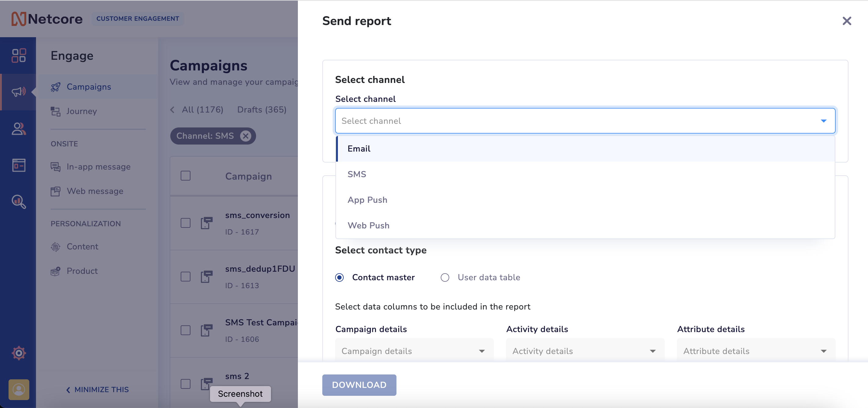The height and width of the screenshot is (408, 868).
Task: Select the User data table radio
Action: coord(445,277)
